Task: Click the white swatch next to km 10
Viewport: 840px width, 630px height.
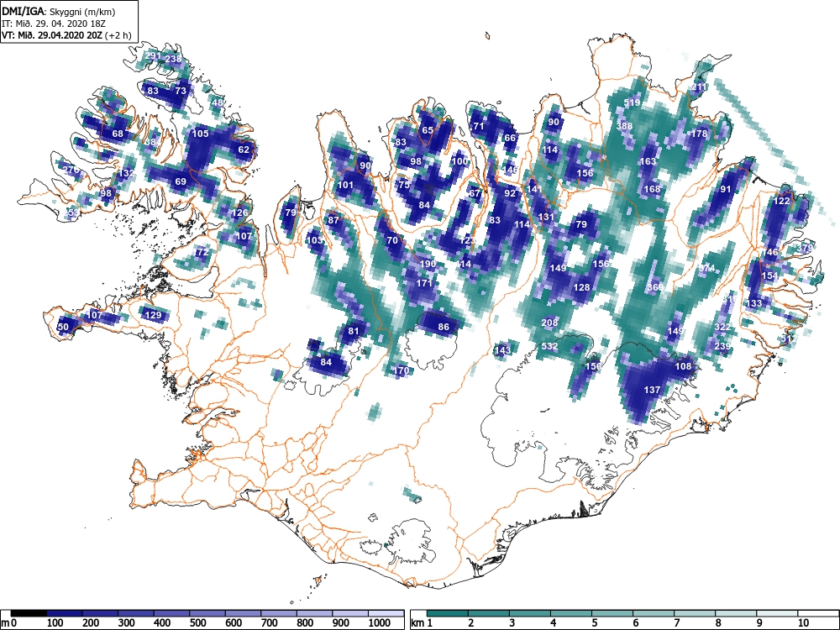Action: (818, 613)
